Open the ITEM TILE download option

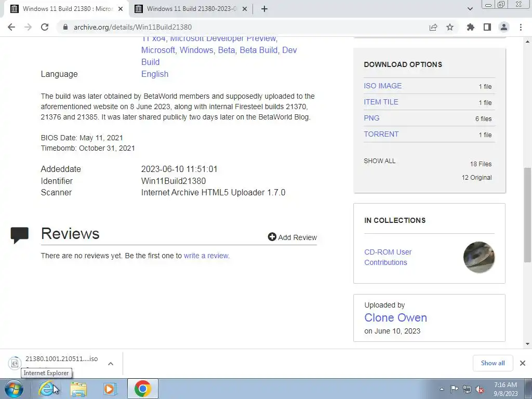(x=381, y=102)
